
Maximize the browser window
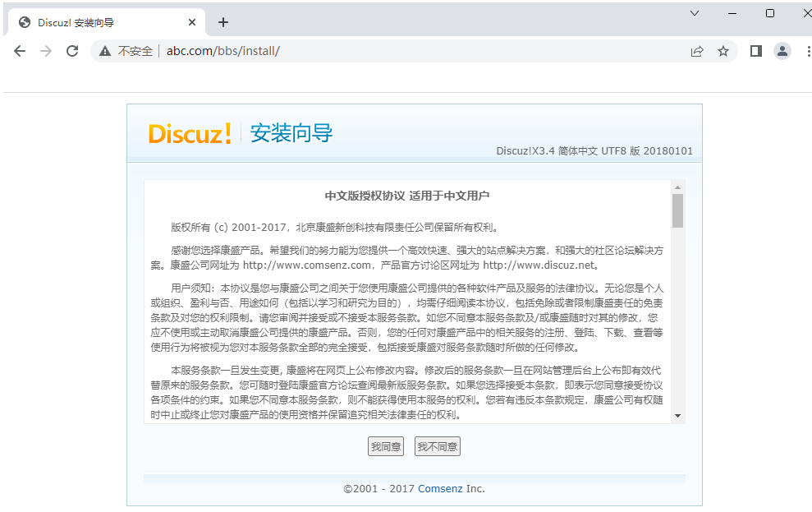(x=770, y=13)
